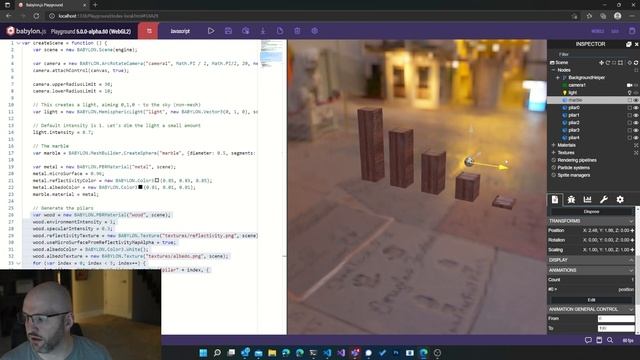Click Rendering pipelines in the explorer

tap(577, 160)
